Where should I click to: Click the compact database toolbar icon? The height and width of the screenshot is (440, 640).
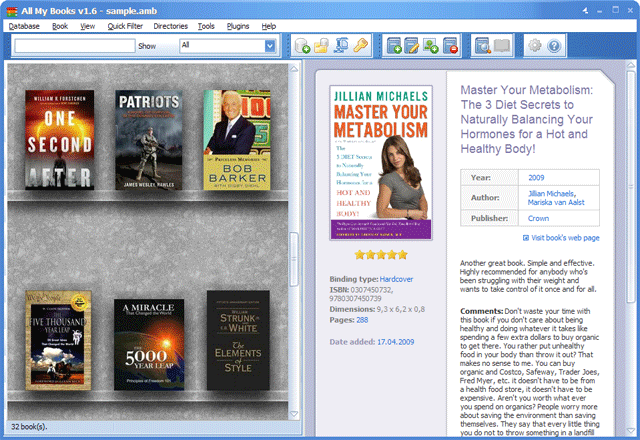pos(341,46)
